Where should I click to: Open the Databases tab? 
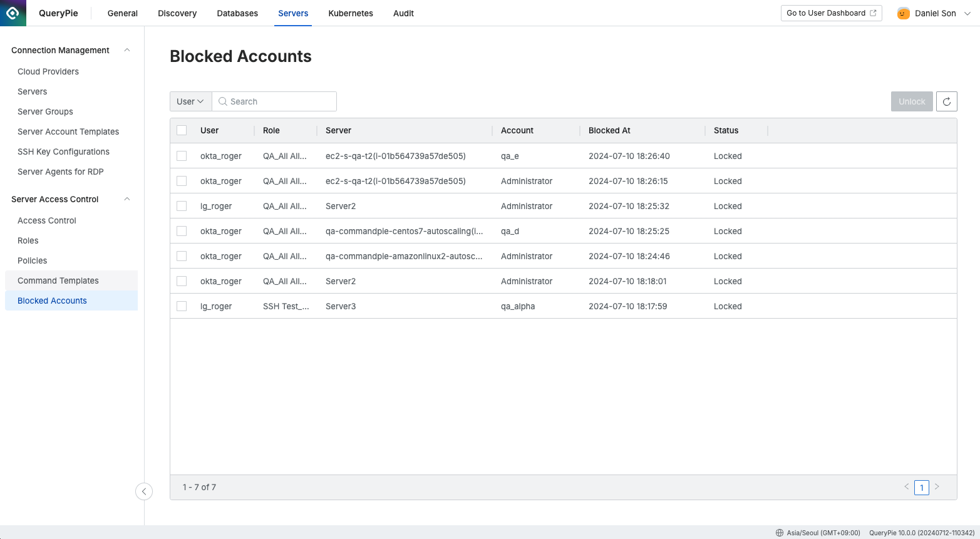[237, 13]
